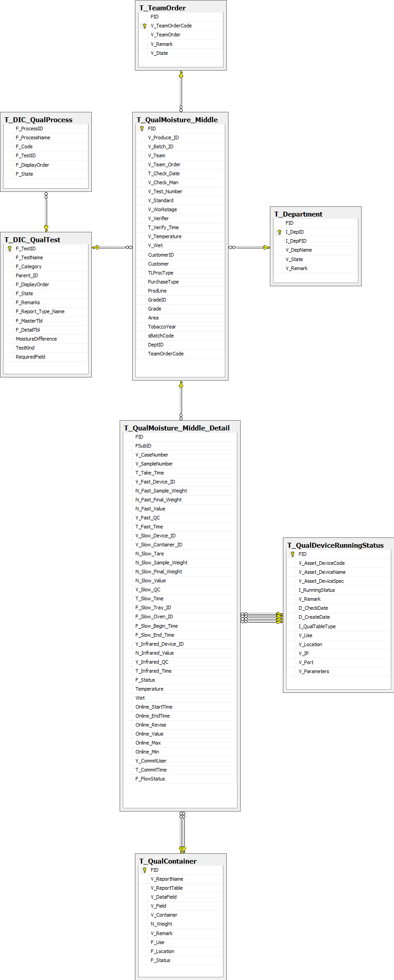Click the I_DepPID column
The height and width of the screenshot is (980, 394).
pyautogui.click(x=316, y=241)
